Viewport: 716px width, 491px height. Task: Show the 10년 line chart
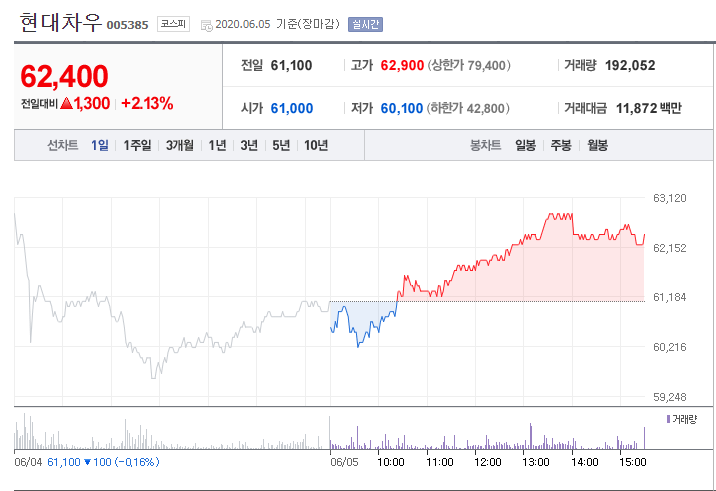coord(316,145)
